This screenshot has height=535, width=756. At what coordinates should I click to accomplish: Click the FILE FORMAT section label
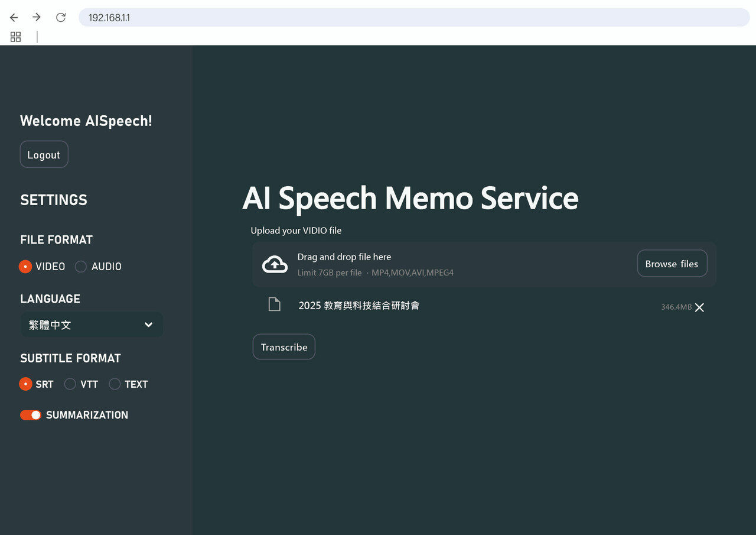click(x=56, y=239)
